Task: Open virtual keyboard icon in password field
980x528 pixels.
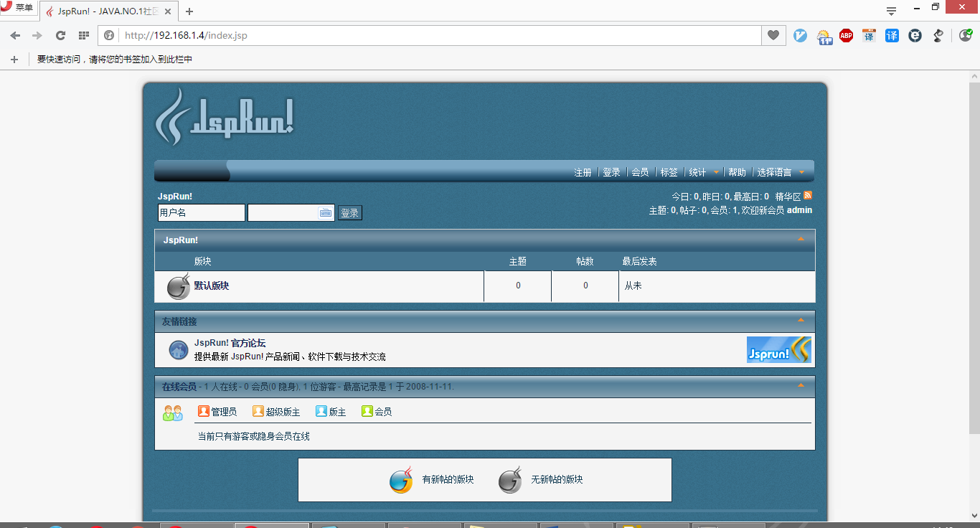Action: click(x=326, y=213)
